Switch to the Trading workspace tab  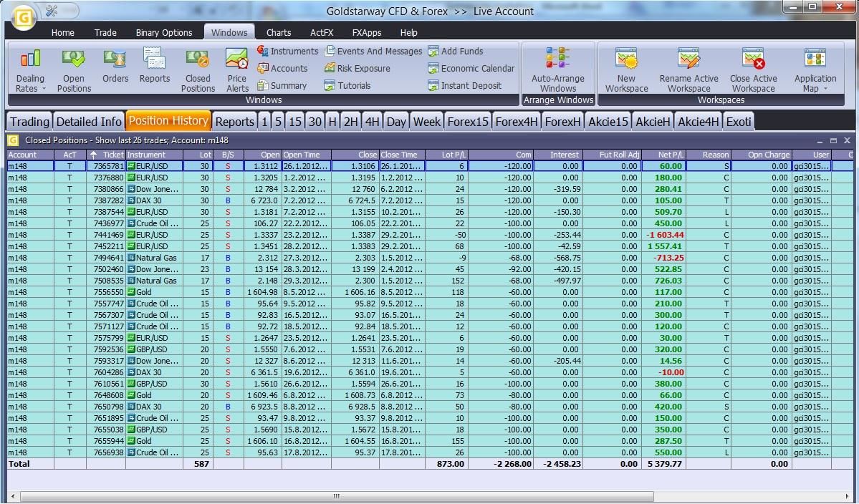(29, 122)
